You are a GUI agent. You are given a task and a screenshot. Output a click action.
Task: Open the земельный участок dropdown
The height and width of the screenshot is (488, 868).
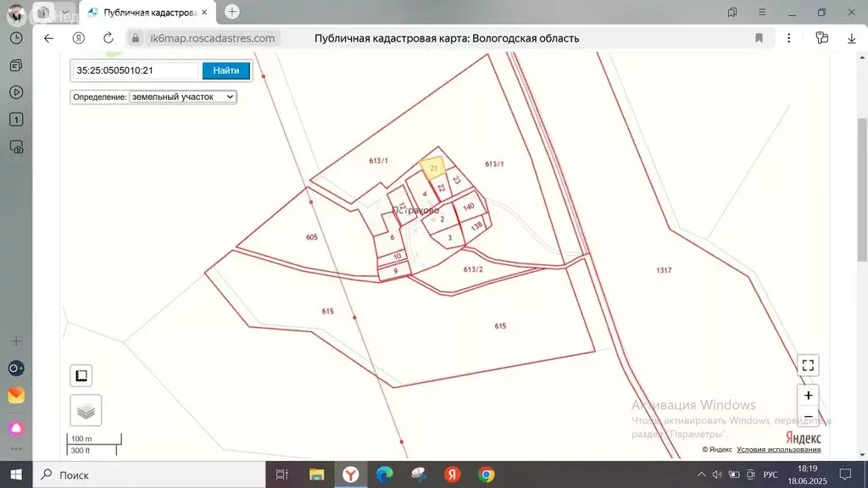click(x=183, y=97)
